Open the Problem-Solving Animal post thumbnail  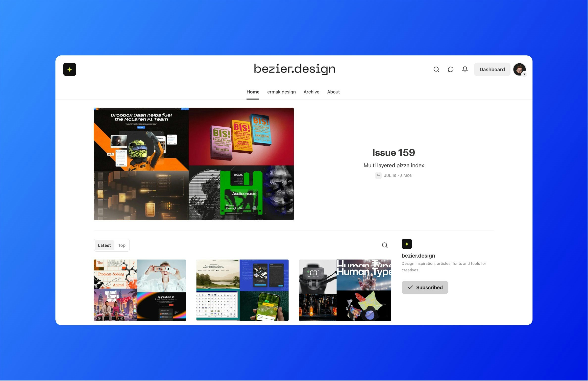pyautogui.click(x=140, y=290)
